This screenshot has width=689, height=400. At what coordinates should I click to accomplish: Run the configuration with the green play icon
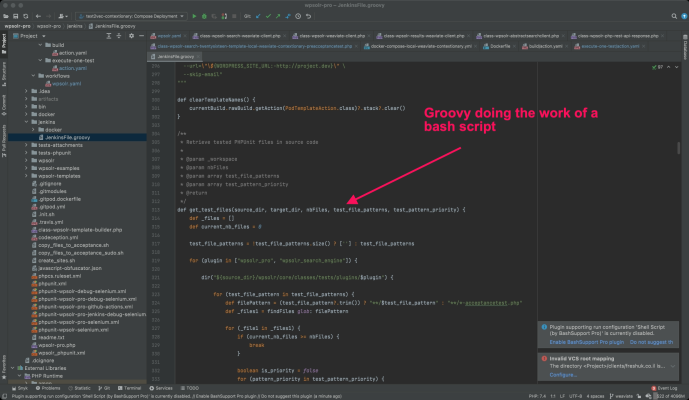[x=194, y=16]
